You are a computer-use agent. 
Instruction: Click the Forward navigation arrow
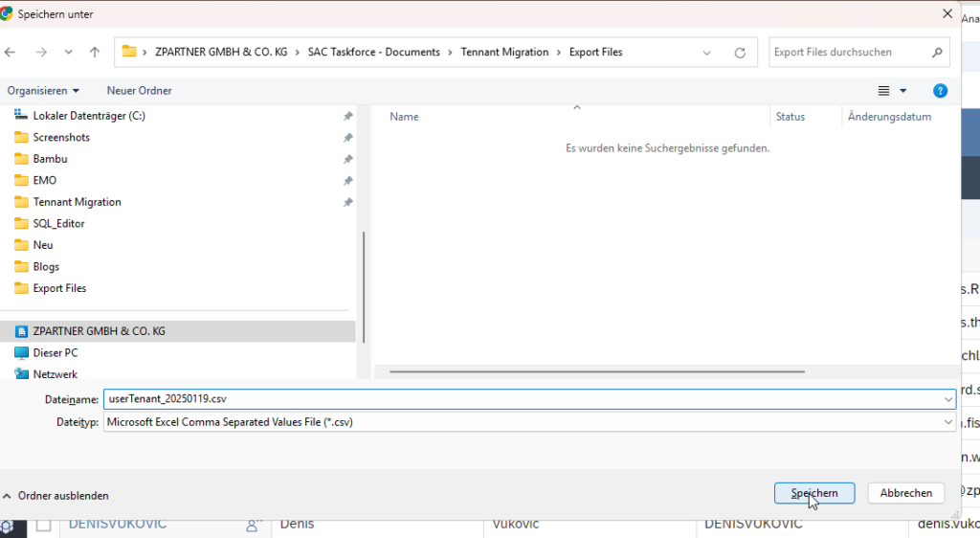tap(40, 52)
